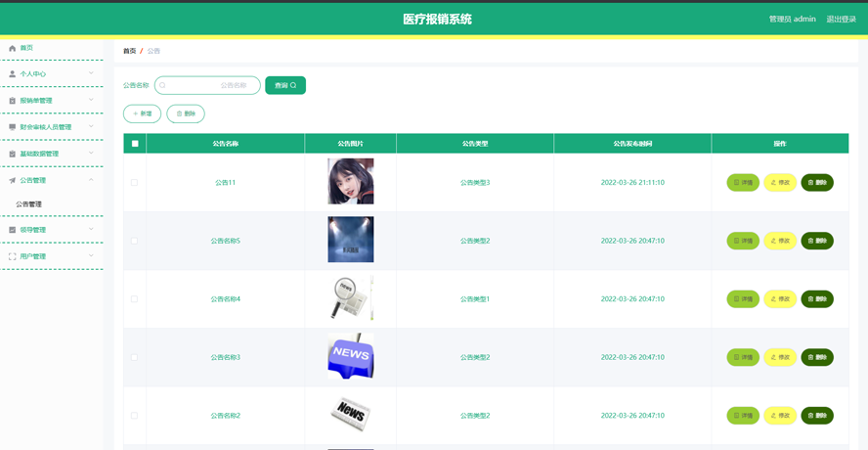Viewport: 868px width, 450px height.
Task: Click the icon beside 财会审核人员管理
Action: pyautogui.click(x=12, y=127)
